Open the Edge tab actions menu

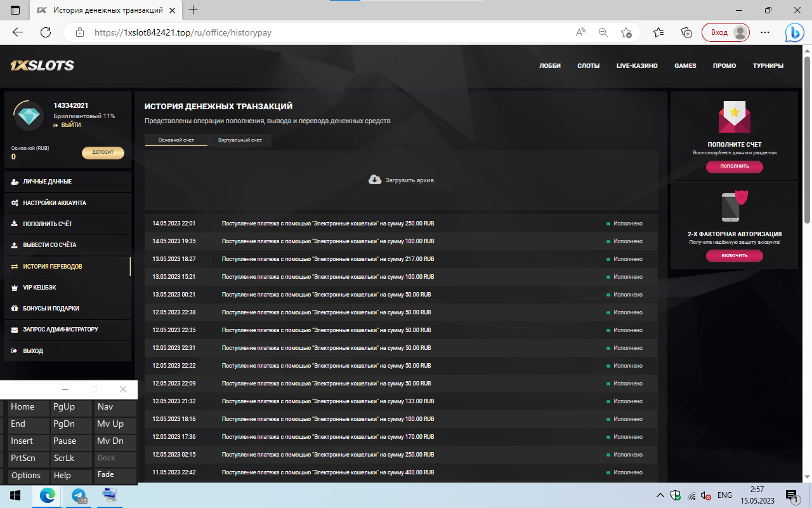pyautogui.click(x=15, y=10)
